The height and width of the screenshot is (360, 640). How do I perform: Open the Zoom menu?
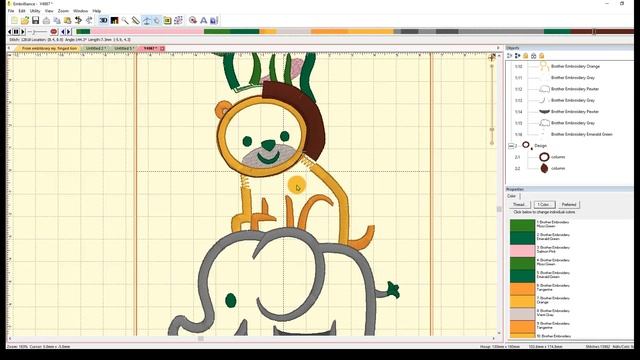click(63, 11)
